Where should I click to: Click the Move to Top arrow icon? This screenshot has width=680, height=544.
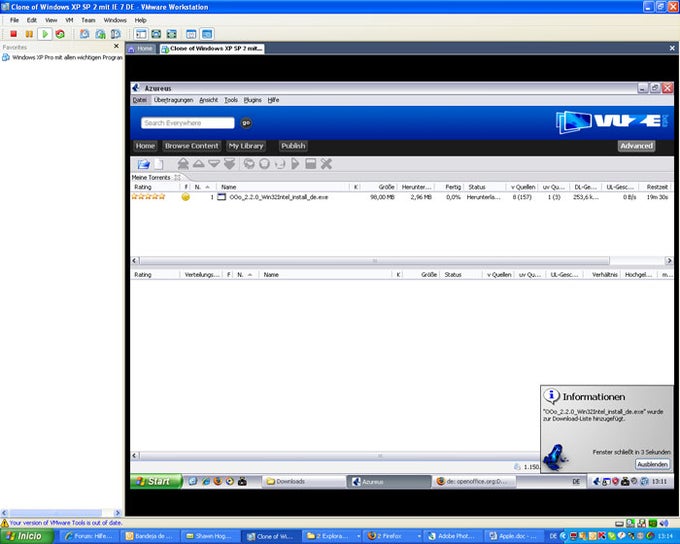pos(183,164)
